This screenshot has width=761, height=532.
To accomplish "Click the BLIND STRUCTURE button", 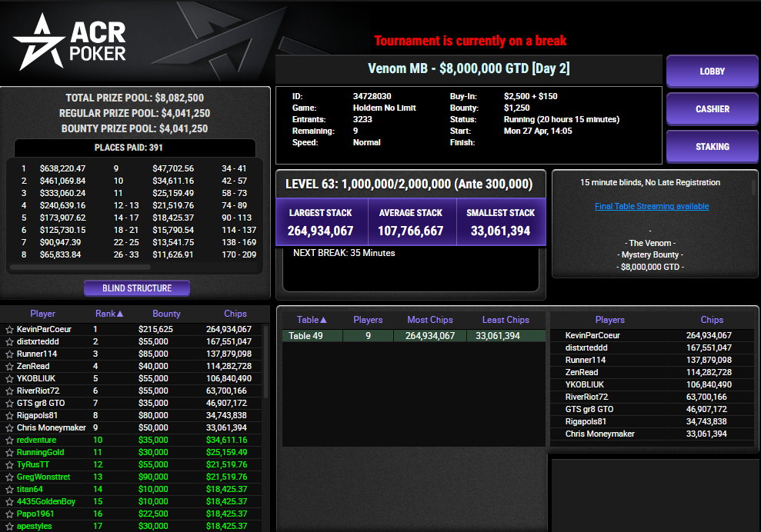I will tap(136, 288).
